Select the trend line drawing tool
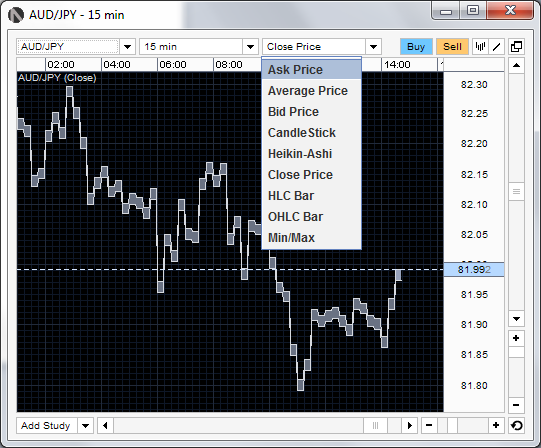 [497, 46]
